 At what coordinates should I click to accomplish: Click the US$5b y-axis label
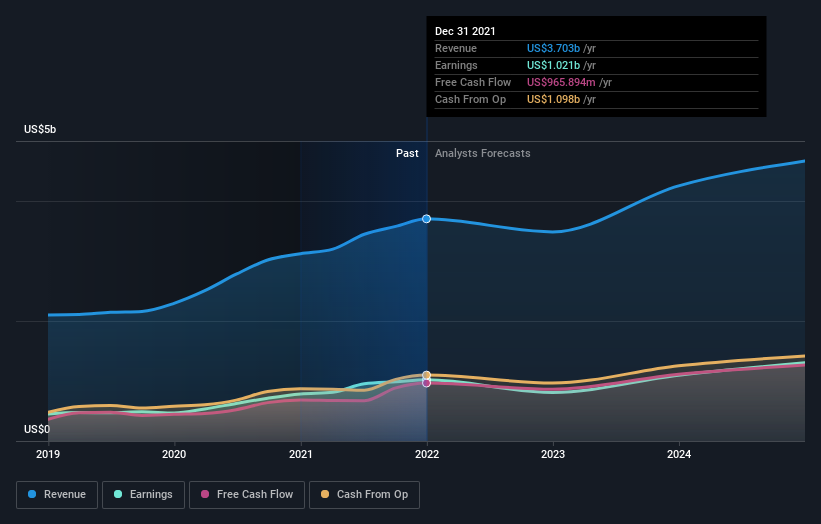coord(40,129)
